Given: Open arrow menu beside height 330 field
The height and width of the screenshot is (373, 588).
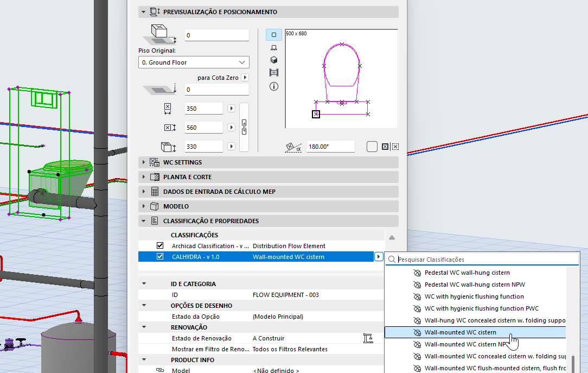Looking at the screenshot, I should pyautogui.click(x=232, y=147).
